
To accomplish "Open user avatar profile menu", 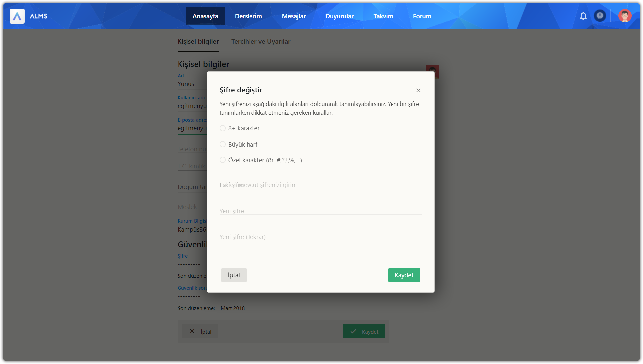I will tap(625, 16).
